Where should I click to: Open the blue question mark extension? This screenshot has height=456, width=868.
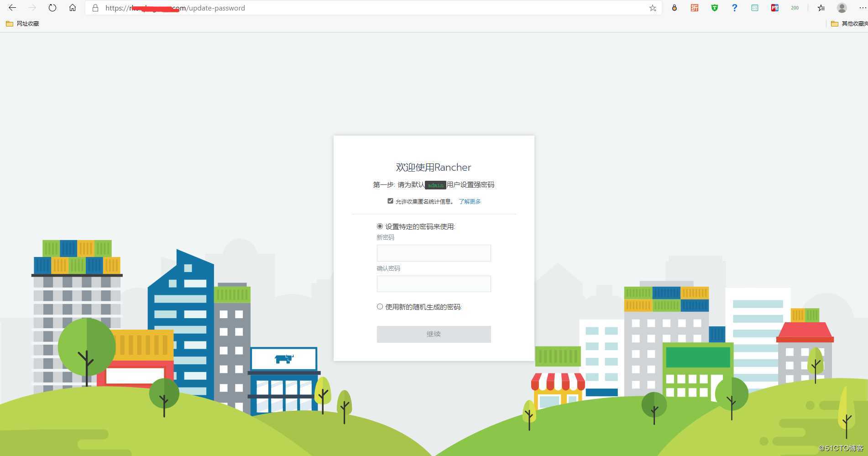(x=734, y=8)
